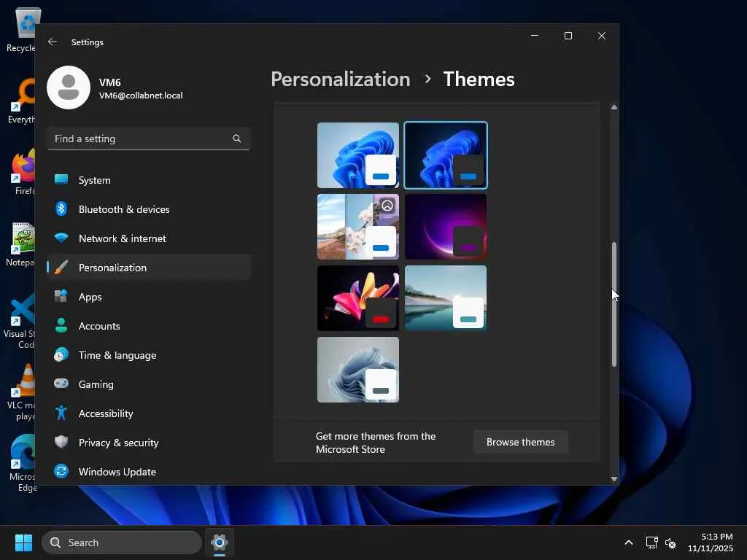Image resolution: width=747 pixels, height=560 pixels.
Task: Click the Apps icon in sidebar
Action: click(x=61, y=297)
